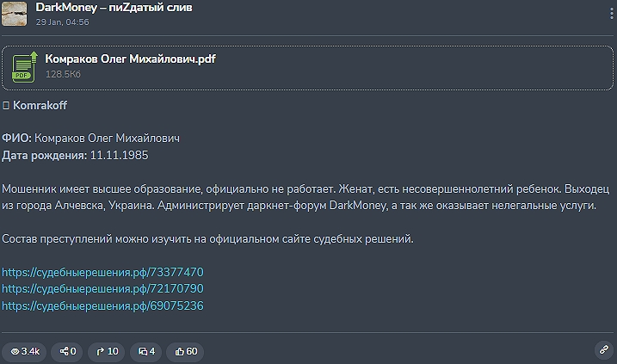Screen dimensions: 617x364
Task: Click the DarkMoney channel avatar
Action: 15,14
